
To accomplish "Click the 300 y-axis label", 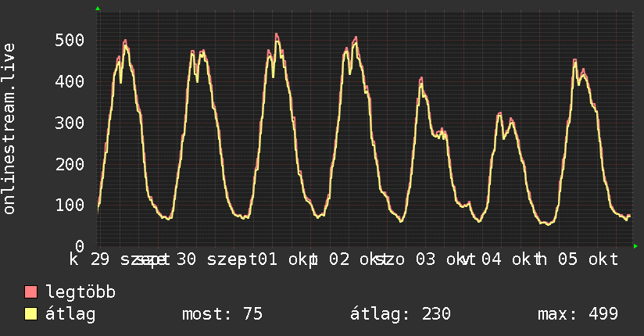I will pyautogui.click(x=70, y=123).
